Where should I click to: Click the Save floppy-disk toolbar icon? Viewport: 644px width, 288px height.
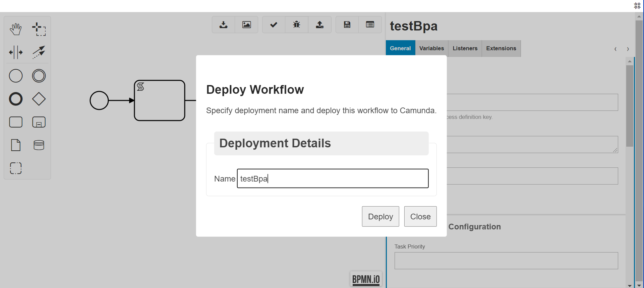tap(347, 25)
